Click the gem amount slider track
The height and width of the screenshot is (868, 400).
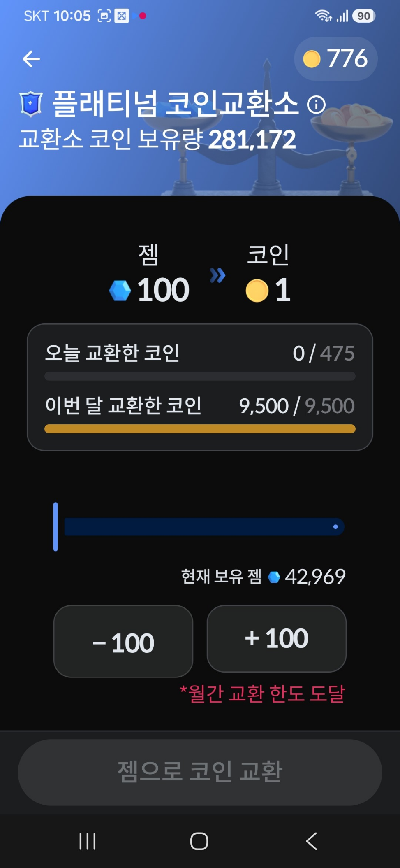coord(204,527)
